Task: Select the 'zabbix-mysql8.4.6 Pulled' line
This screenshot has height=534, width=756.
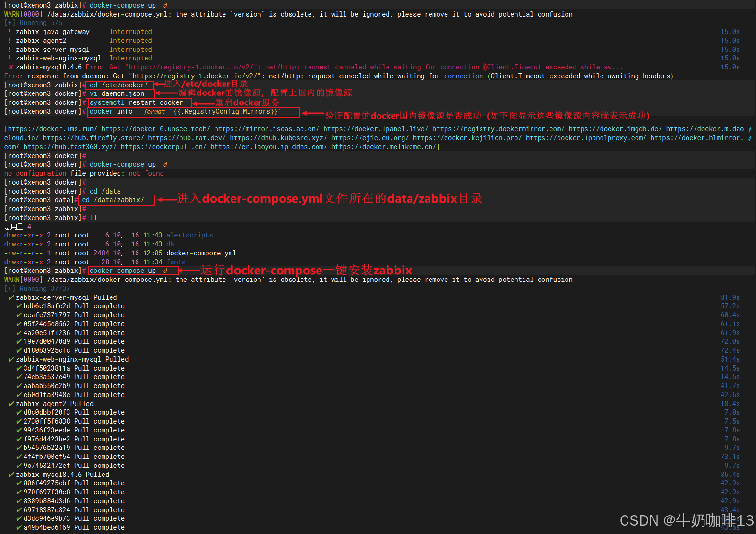Action: point(59,475)
